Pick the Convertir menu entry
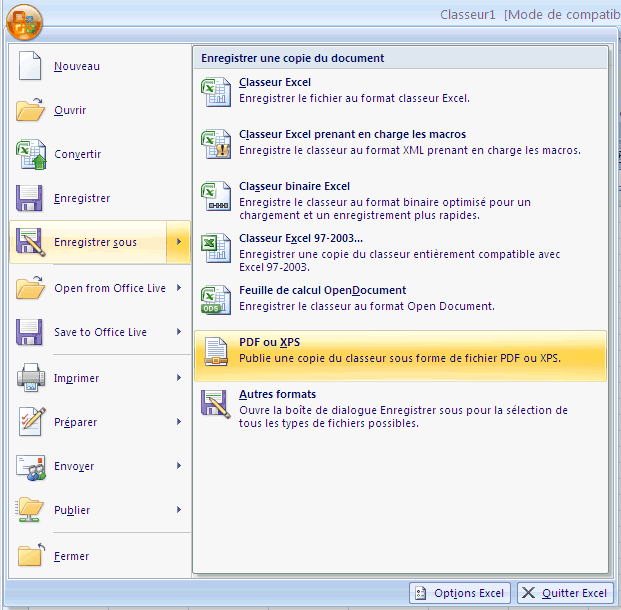621x610 pixels. click(100, 154)
